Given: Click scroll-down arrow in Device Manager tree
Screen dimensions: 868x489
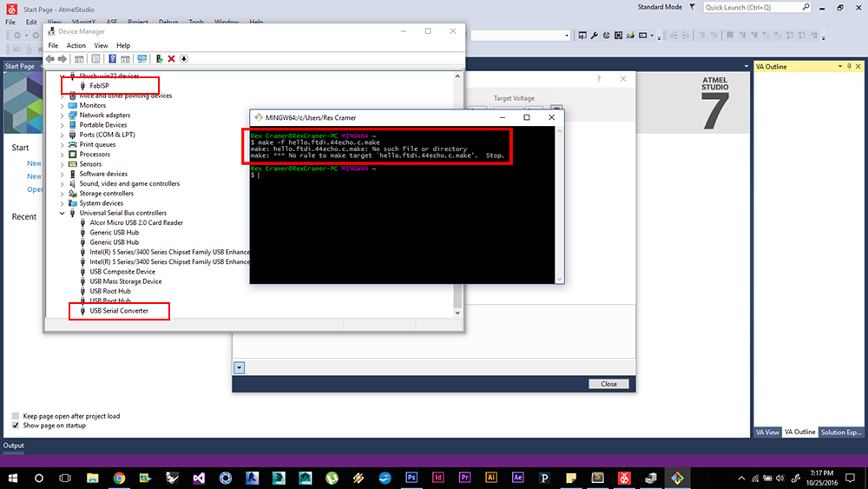Looking at the screenshot, I should click(457, 313).
